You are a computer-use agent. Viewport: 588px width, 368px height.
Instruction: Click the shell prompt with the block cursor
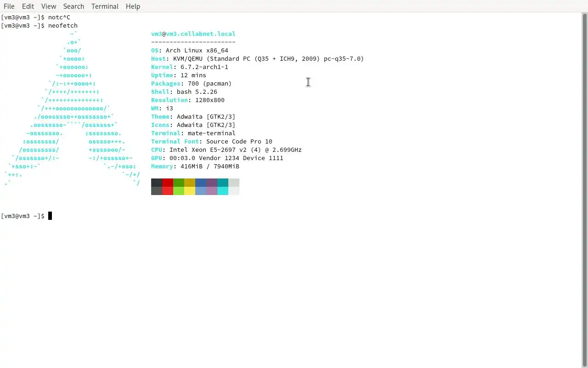[x=27, y=216]
